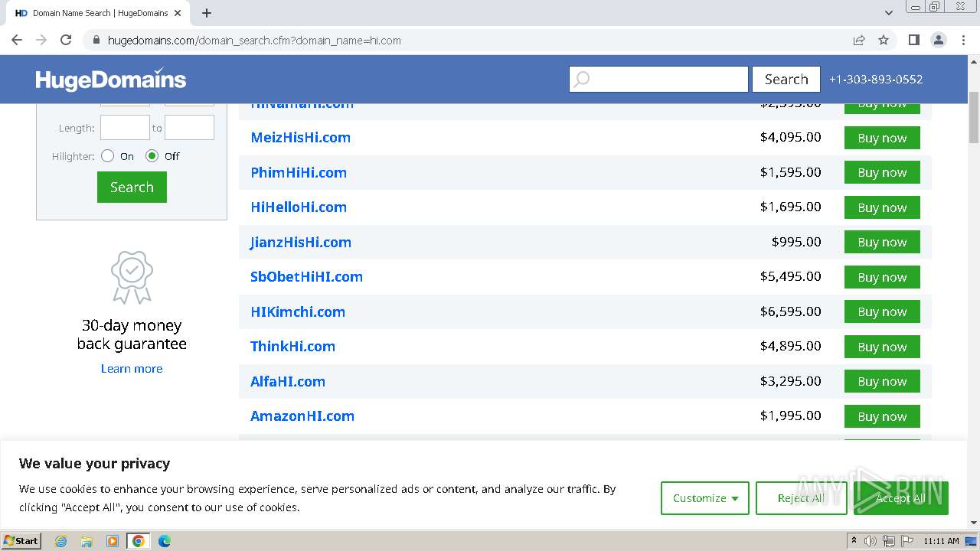Click the $4,095.00 price text
Image resolution: width=980 pixels, height=551 pixels.
coord(791,137)
